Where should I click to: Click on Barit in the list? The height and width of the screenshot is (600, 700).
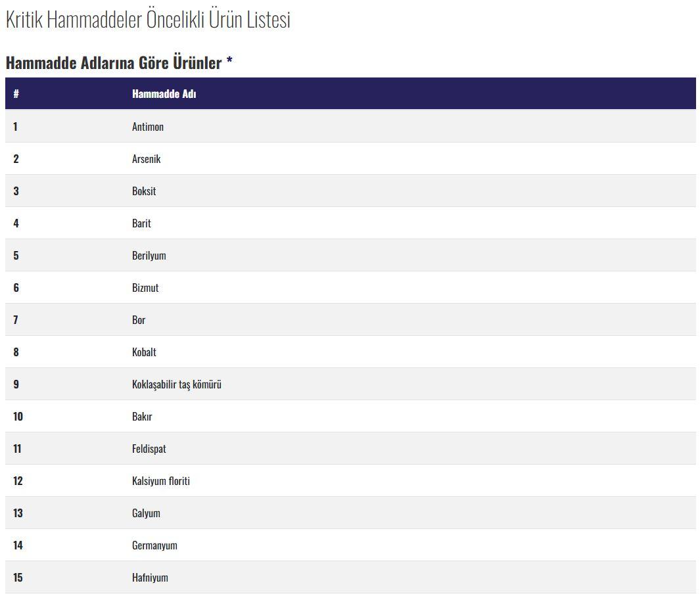coord(141,223)
